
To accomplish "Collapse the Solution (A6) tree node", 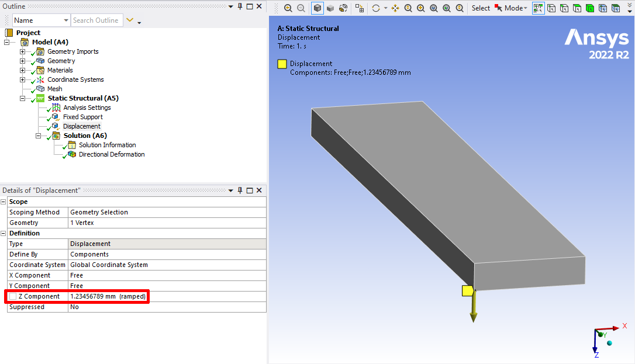I will click(39, 136).
